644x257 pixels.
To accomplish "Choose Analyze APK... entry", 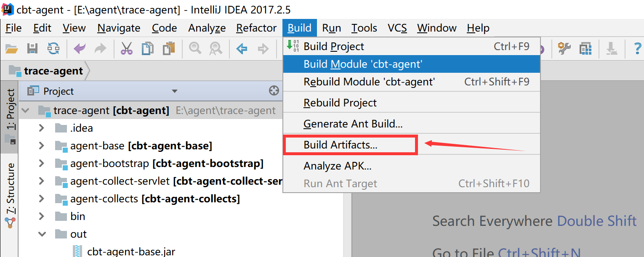I will pyautogui.click(x=412, y=166).
